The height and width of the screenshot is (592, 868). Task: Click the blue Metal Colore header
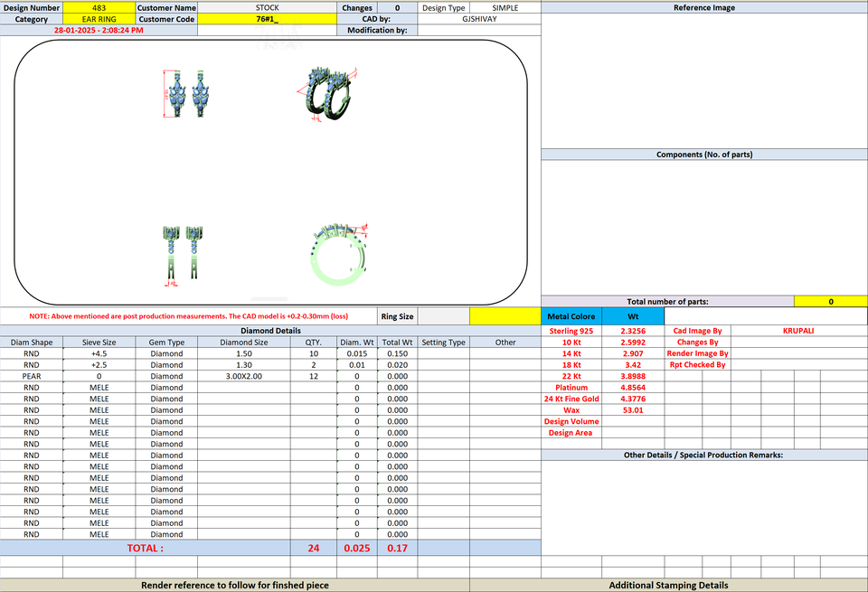tap(571, 316)
